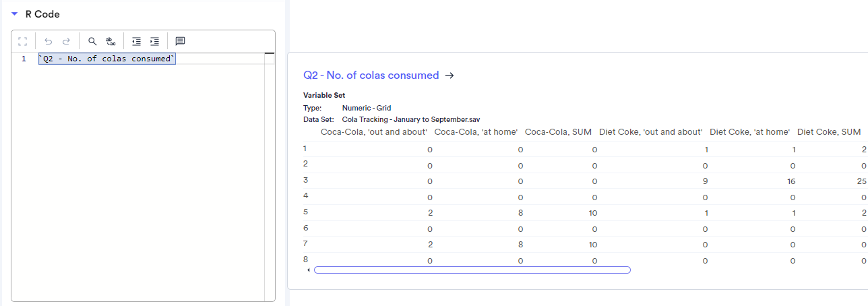Viewport: 868px width, 306px height.
Task: Open the Q2 - No. of colas consumed link
Action: coord(371,75)
